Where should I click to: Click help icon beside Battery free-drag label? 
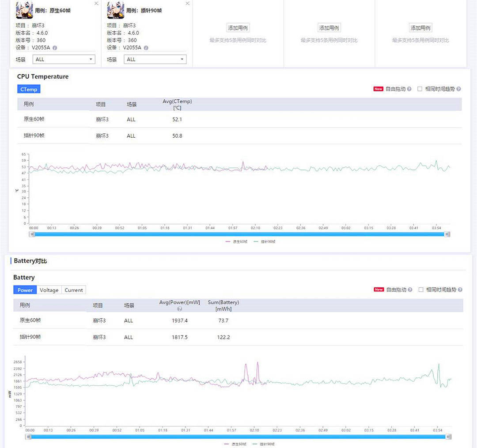coord(410,290)
